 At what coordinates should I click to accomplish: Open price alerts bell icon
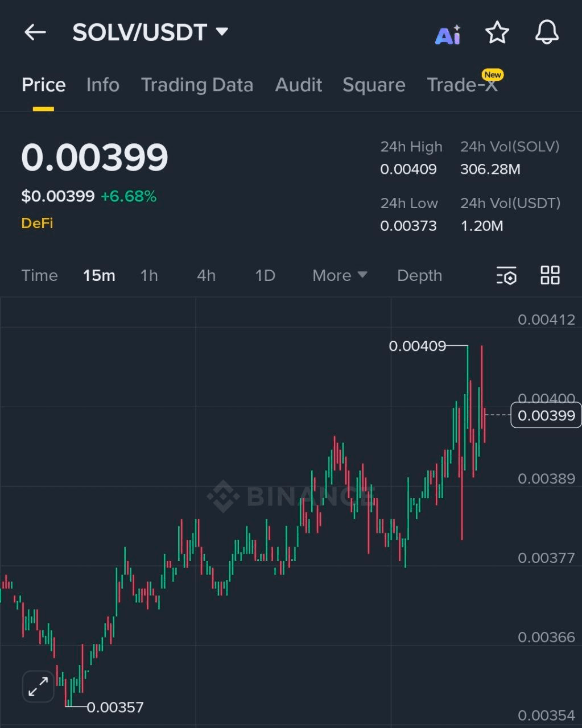[x=547, y=33]
